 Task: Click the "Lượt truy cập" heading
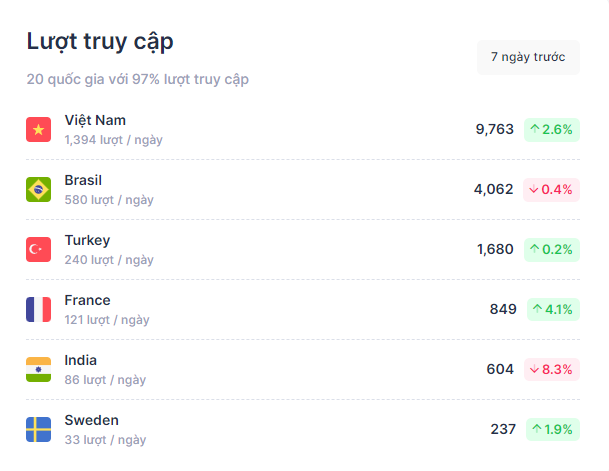coord(100,41)
